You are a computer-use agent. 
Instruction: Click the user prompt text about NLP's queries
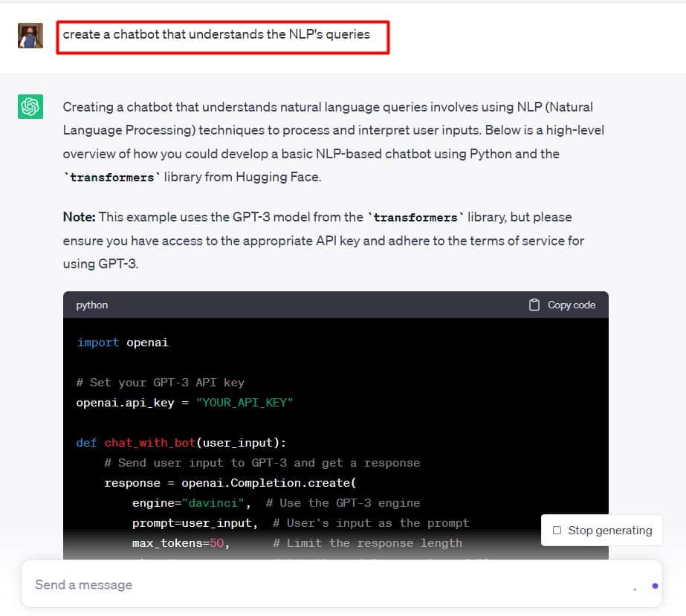click(x=216, y=34)
